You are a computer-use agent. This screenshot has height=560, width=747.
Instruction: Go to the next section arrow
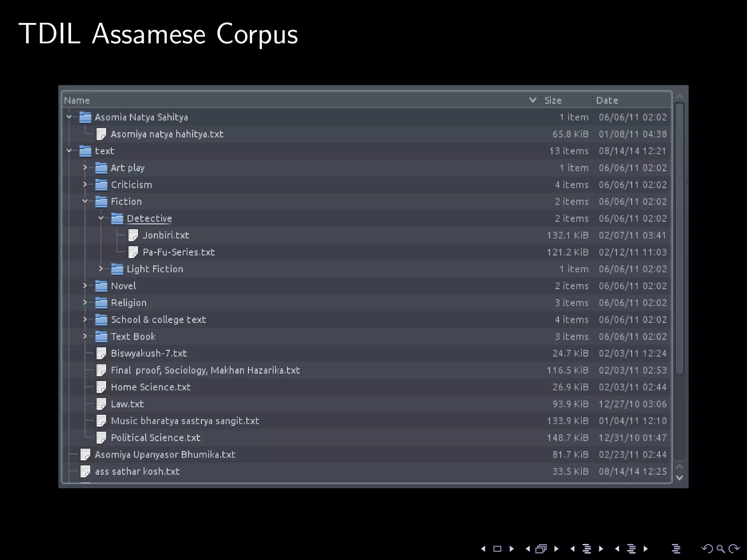click(646, 549)
